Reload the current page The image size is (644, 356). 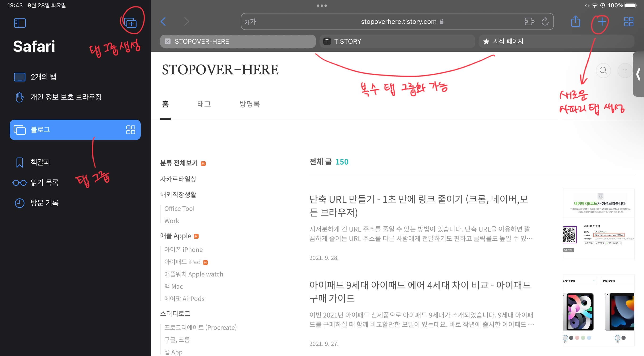[545, 21]
